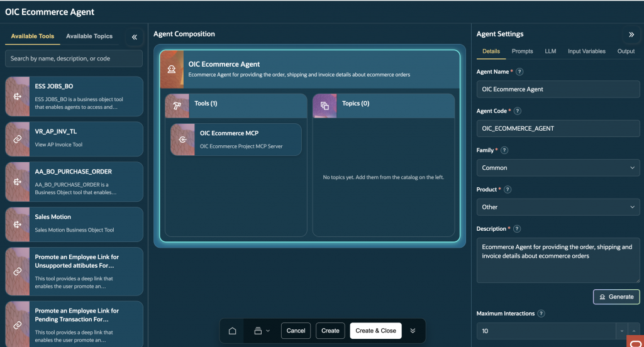Click help icon beside Agent Code
This screenshot has height=347, width=644.
tap(518, 111)
